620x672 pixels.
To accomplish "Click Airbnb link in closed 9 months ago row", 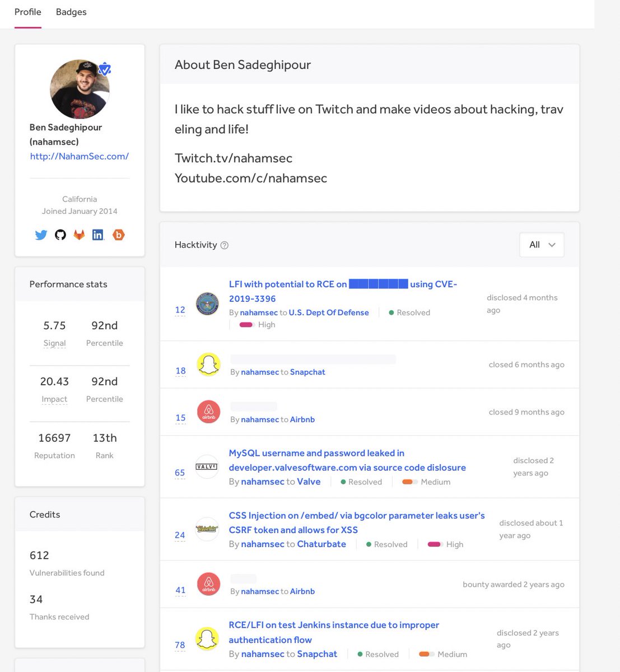I will click(302, 419).
